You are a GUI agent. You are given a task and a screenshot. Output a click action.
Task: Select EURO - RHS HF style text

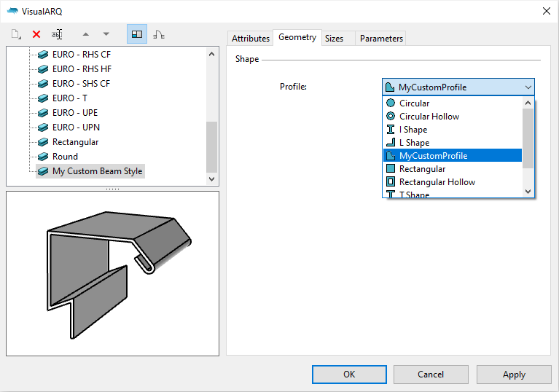pos(82,69)
